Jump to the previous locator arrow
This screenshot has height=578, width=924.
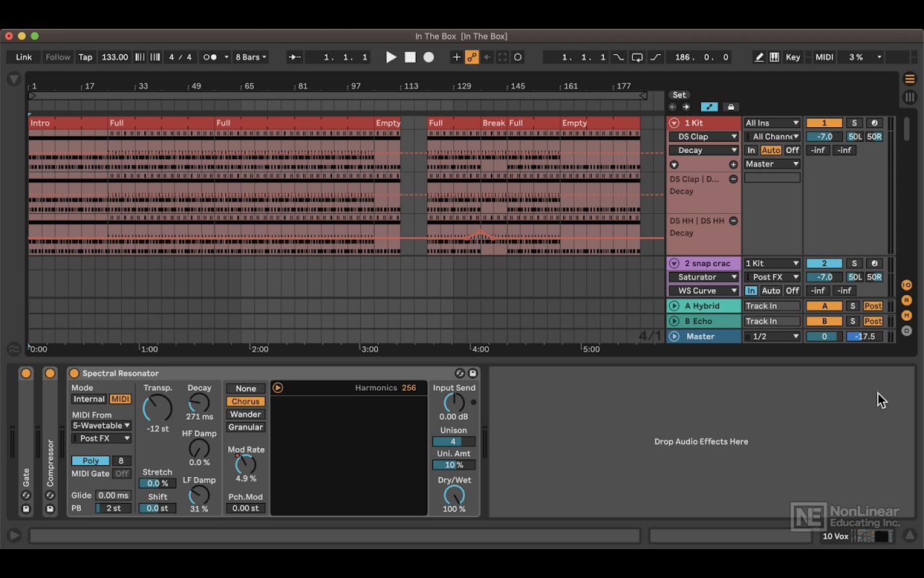pyautogui.click(x=673, y=107)
